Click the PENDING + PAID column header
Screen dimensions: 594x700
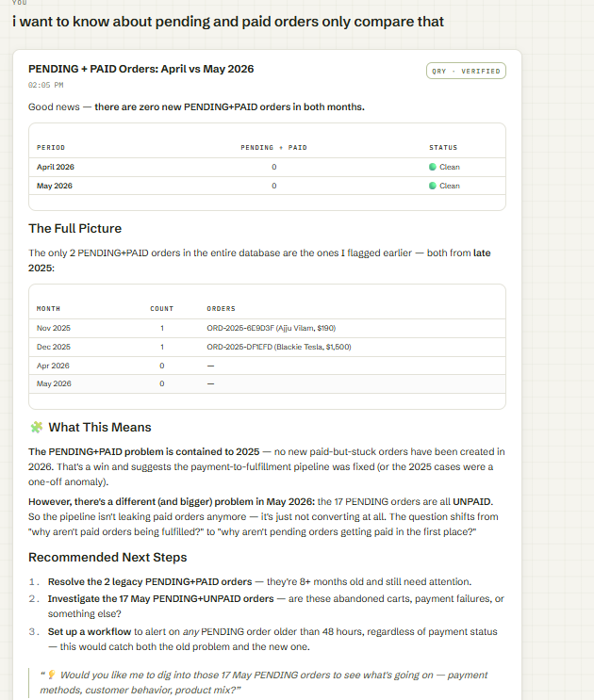click(273, 147)
